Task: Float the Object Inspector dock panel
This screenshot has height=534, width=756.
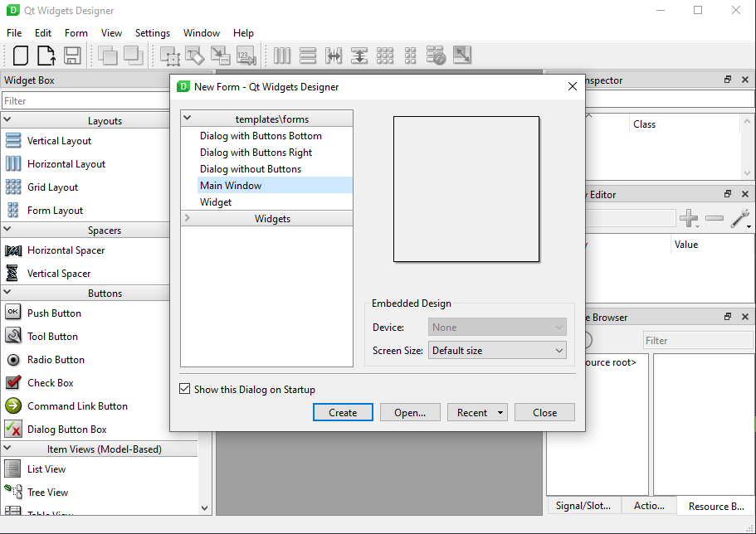Action: 728,80
